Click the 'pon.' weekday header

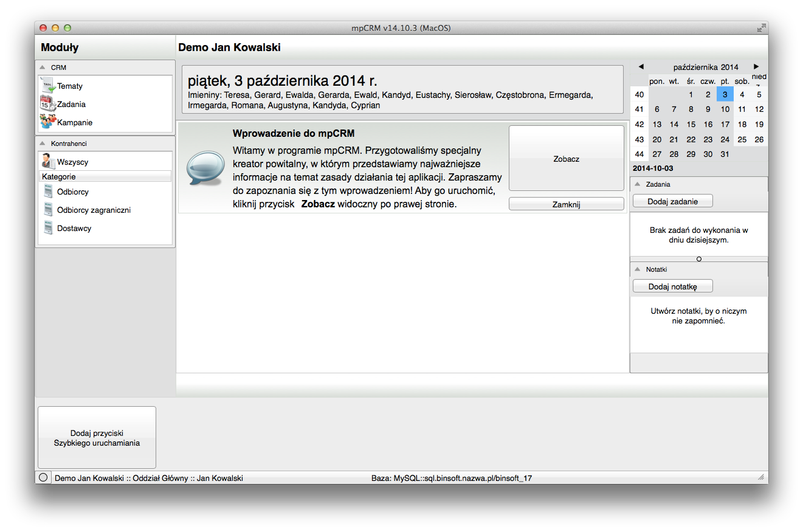657,81
